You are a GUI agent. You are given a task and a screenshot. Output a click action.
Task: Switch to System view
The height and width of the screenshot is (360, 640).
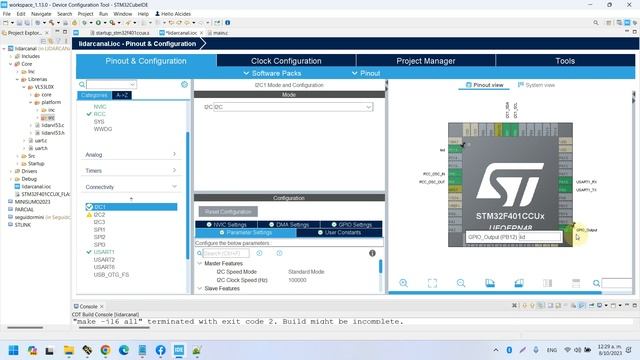(x=536, y=85)
